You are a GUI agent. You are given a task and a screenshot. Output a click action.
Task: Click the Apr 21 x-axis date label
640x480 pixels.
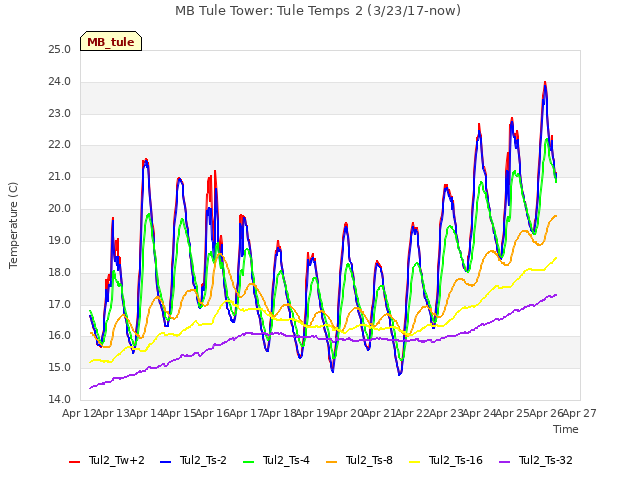click(x=380, y=413)
